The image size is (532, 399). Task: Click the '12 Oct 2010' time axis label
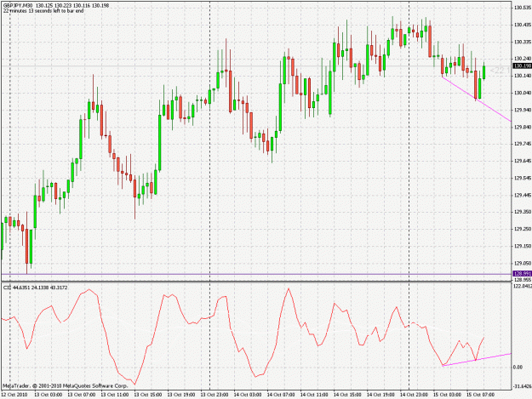pyautogui.click(x=14, y=395)
